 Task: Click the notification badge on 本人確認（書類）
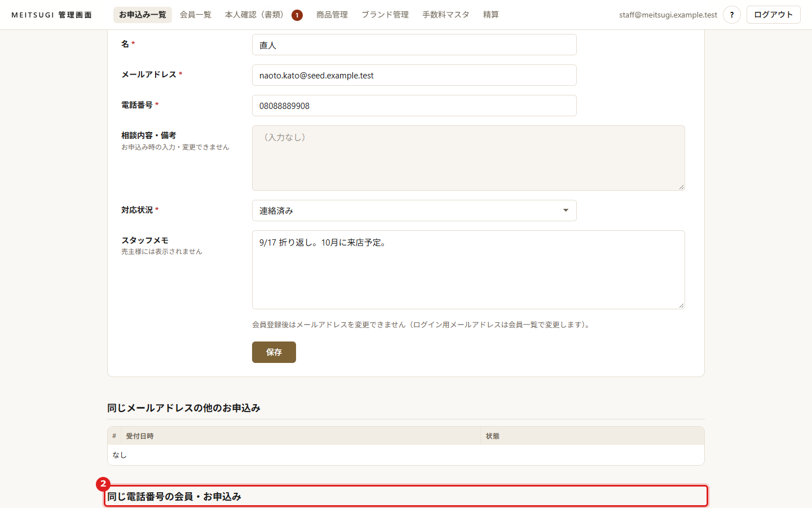297,15
